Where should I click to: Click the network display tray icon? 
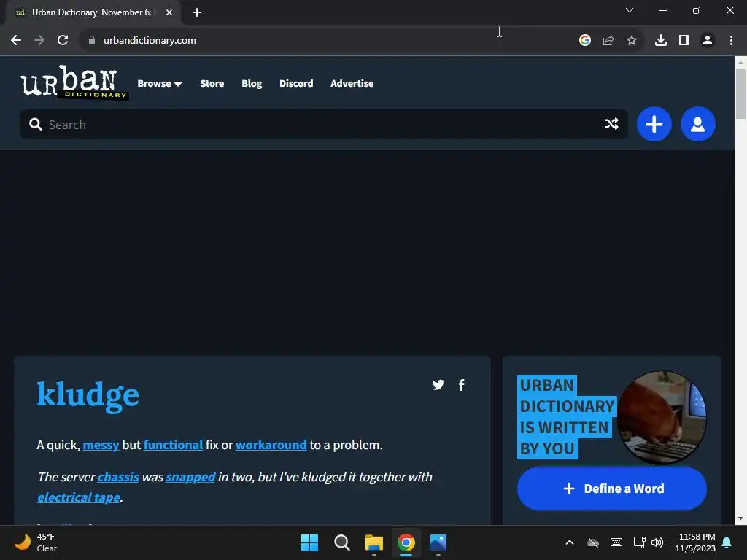(639, 542)
